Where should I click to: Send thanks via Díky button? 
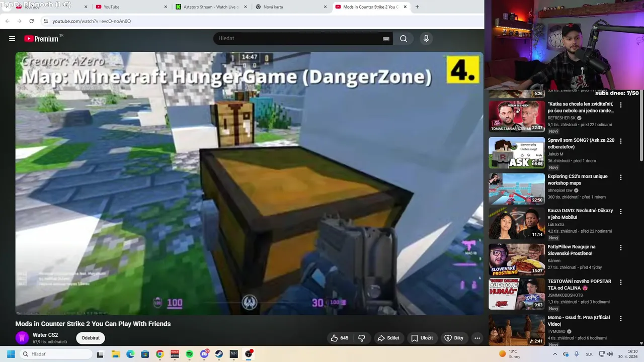pyautogui.click(x=454, y=338)
